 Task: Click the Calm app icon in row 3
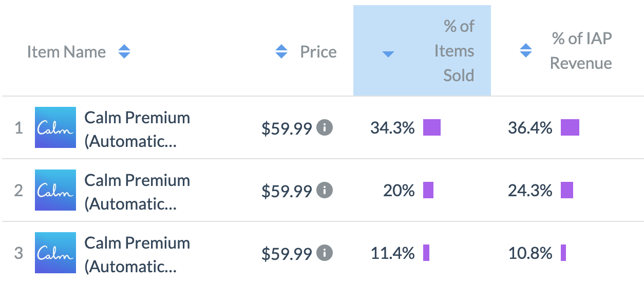click(x=55, y=253)
